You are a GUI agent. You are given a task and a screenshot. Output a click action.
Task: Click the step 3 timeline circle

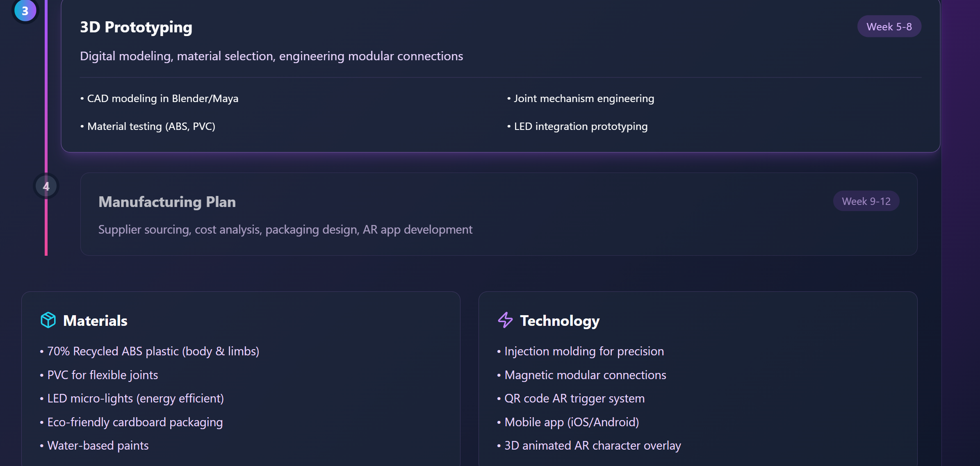[25, 10]
